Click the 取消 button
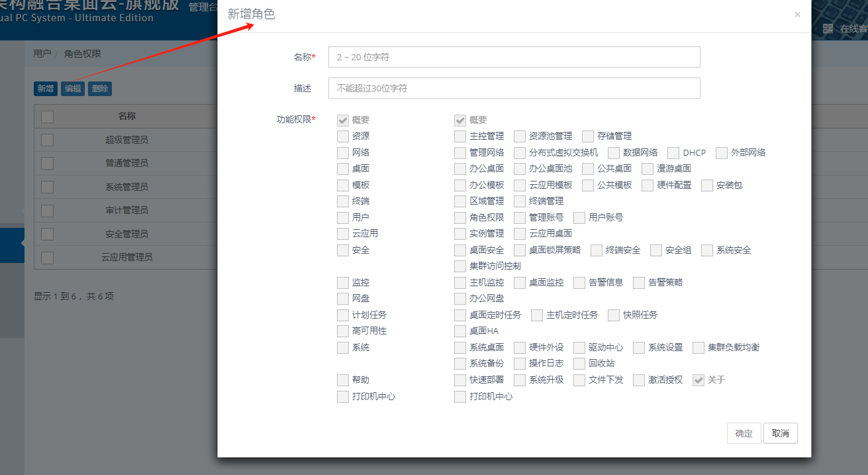 [x=780, y=433]
